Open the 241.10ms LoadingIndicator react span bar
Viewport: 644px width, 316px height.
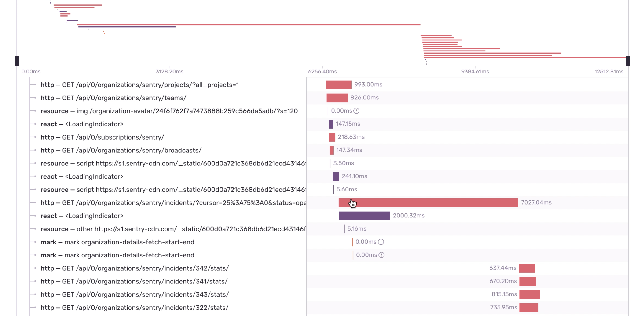(x=336, y=176)
